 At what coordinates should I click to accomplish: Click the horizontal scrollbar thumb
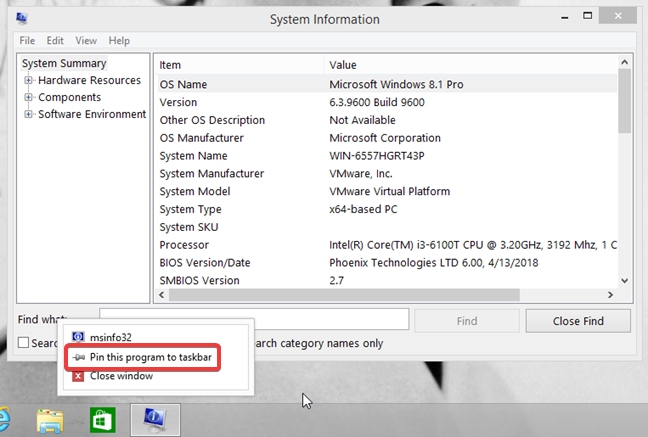point(344,295)
